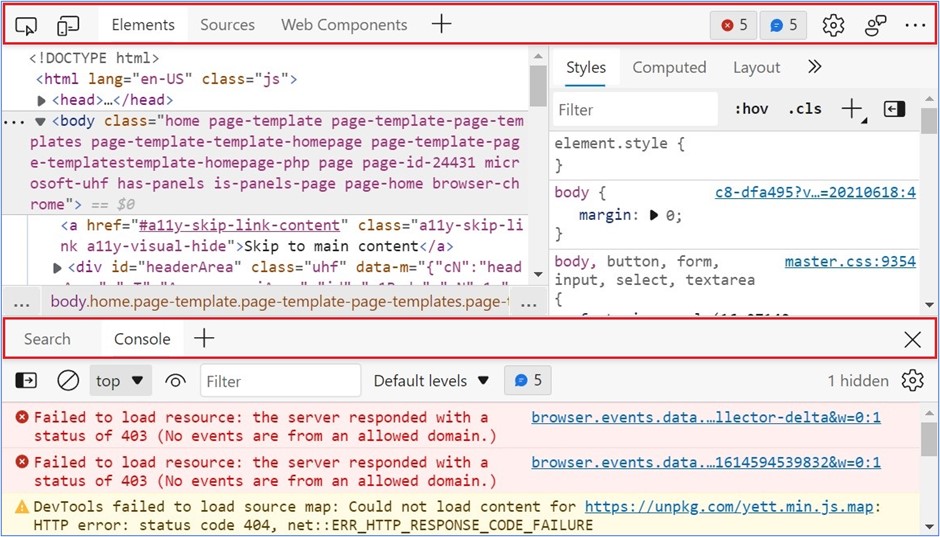Open the red error count badge

tap(734, 25)
